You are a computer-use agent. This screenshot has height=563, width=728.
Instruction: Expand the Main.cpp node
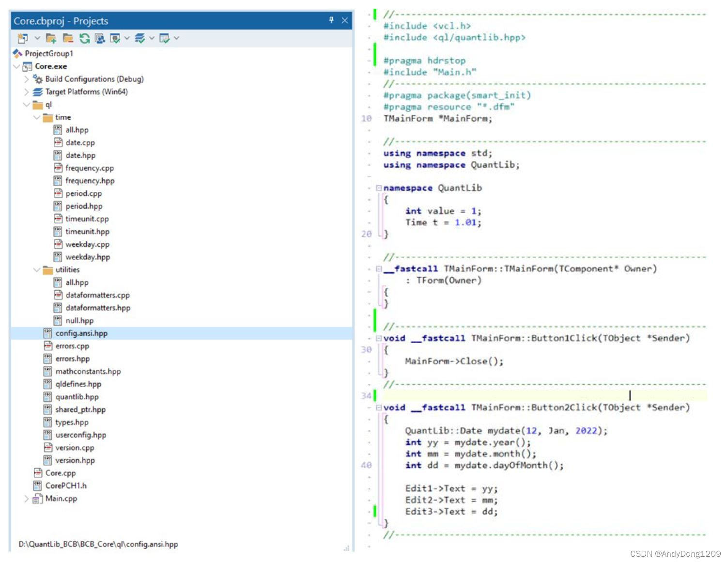click(26, 498)
